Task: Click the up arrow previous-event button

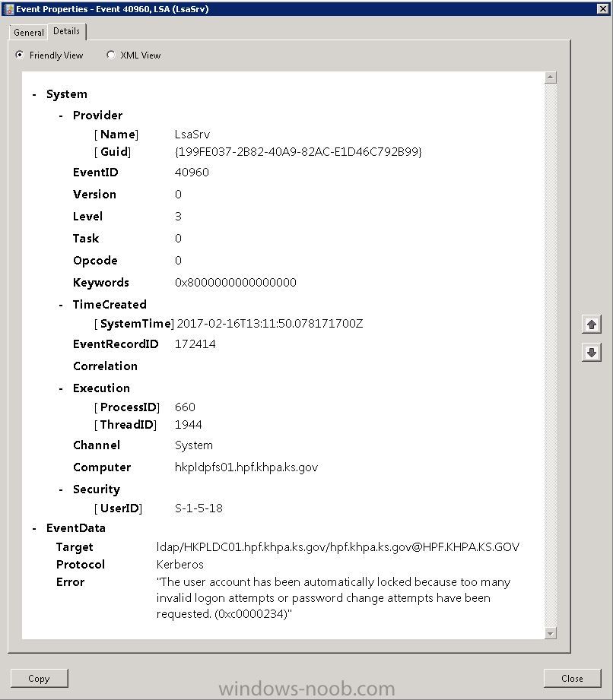Action: pyautogui.click(x=592, y=324)
